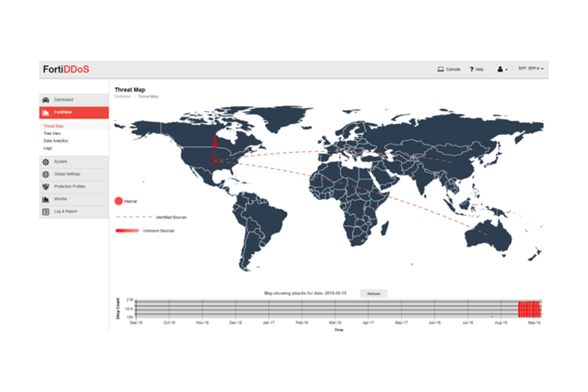Viewport: 588px width, 392px height.
Task: Click the Refresh button
Action: (373, 294)
